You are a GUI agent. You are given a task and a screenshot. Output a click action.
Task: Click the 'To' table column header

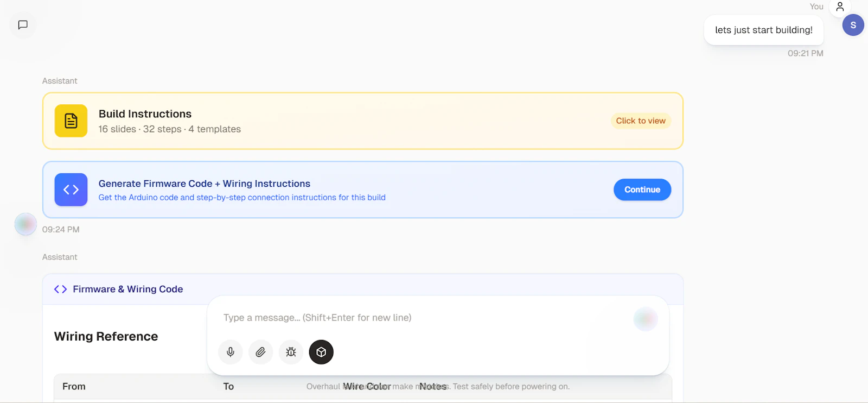pyautogui.click(x=228, y=387)
